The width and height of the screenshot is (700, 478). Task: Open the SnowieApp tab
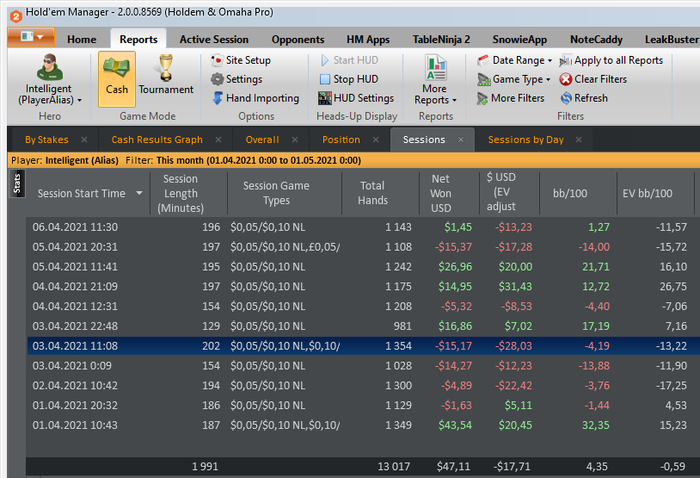pos(519,39)
